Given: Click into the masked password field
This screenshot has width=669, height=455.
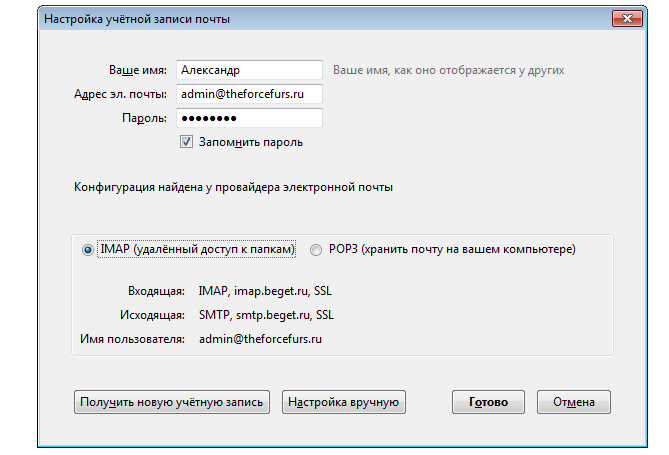Looking at the screenshot, I should click(249, 118).
